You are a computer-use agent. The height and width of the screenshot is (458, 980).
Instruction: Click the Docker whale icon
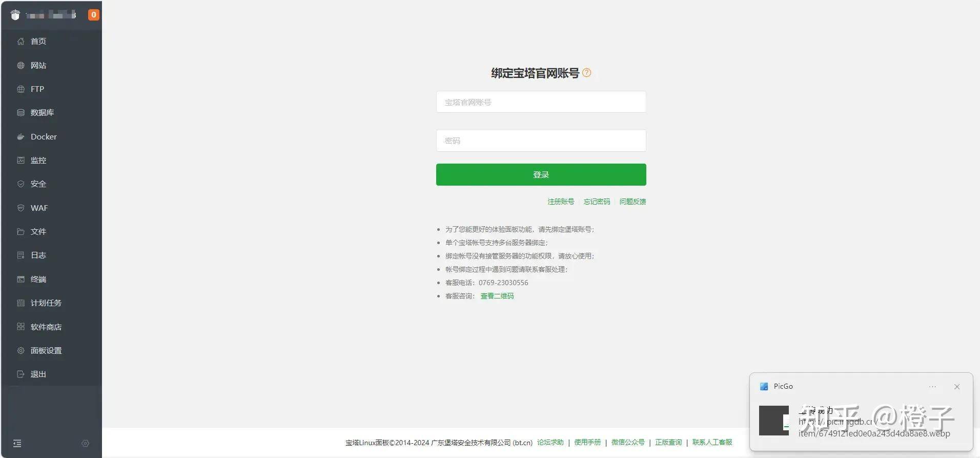point(21,136)
